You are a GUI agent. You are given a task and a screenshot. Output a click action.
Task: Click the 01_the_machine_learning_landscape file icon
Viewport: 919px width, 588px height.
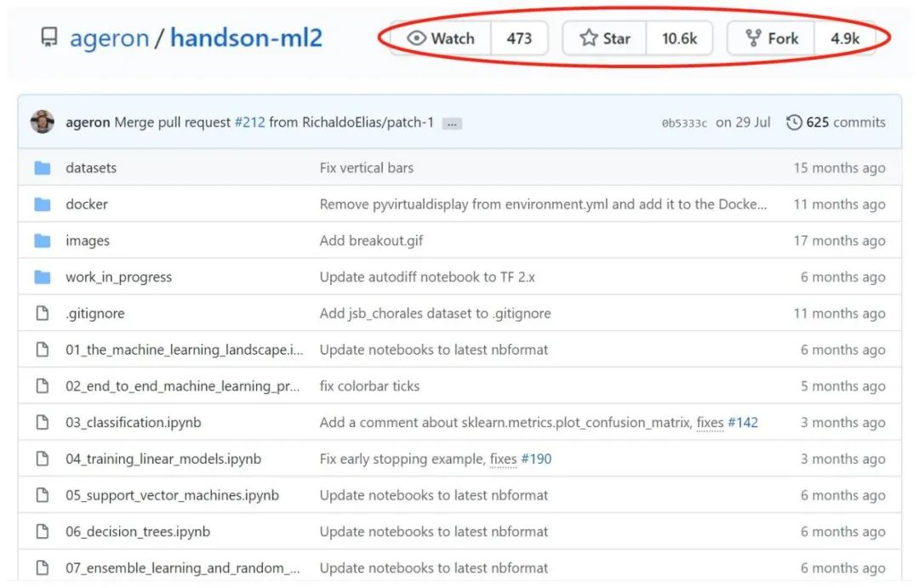43,350
